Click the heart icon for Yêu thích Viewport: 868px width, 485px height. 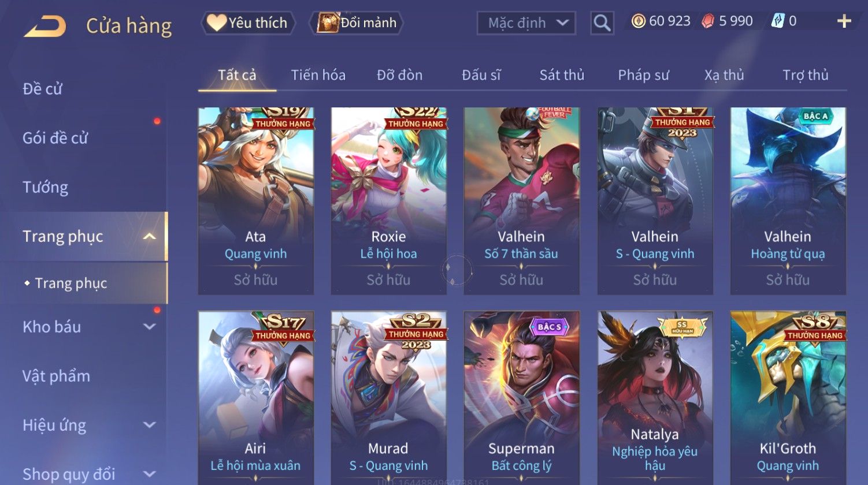216,23
